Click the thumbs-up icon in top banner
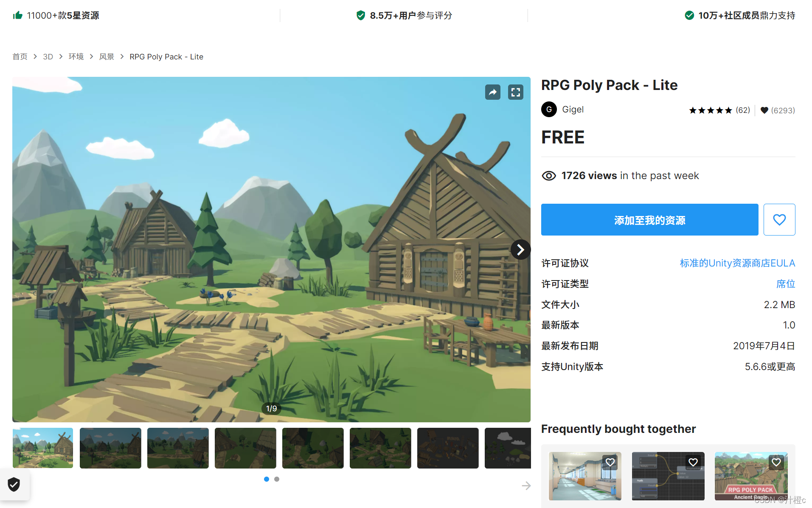 click(17, 15)
